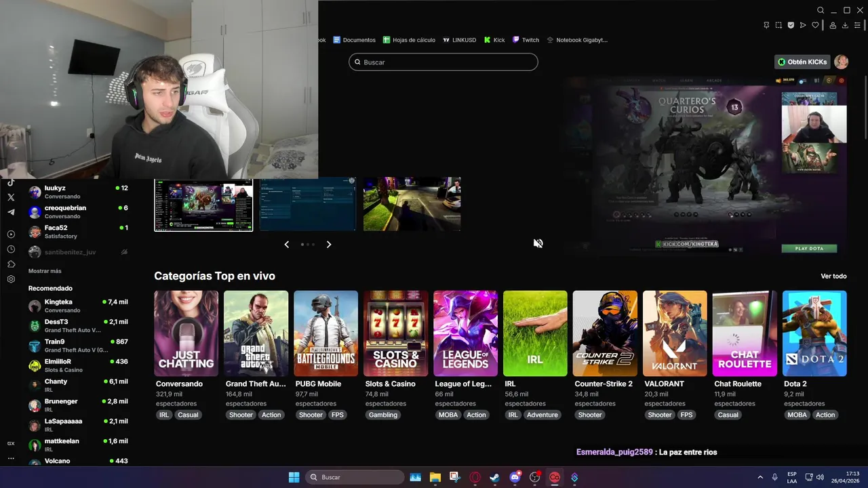Open the Telegram sidebar shortcut
The height and width of the screenshot is (488, 868).
pos(11,212)
